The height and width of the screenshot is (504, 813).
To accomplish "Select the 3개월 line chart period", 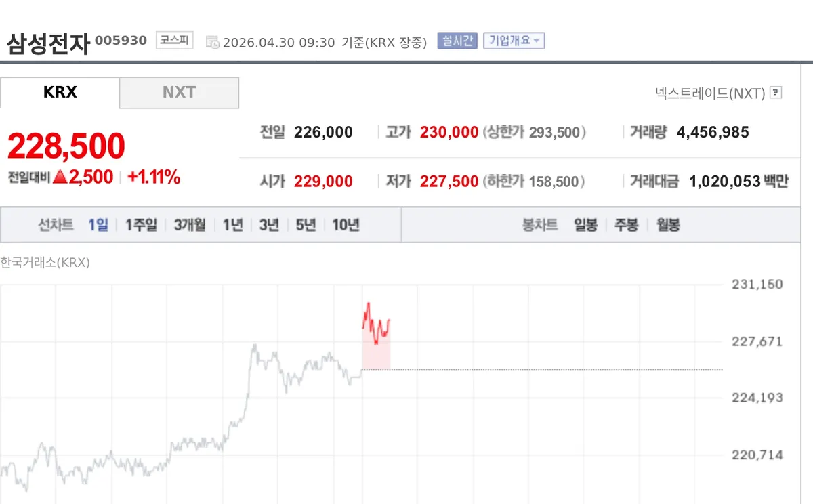I will (x=190, y=225).
